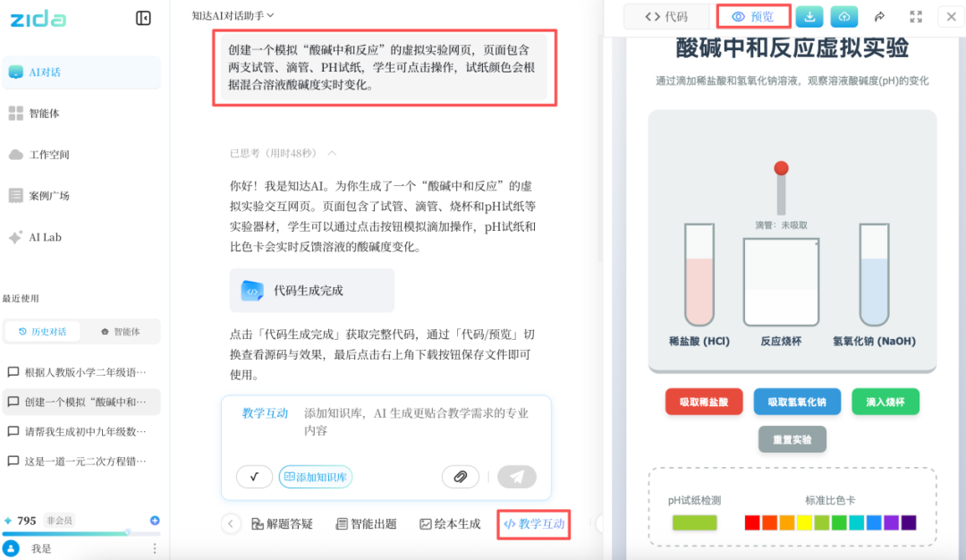Open the 工作空间 sidebar item

81,155
